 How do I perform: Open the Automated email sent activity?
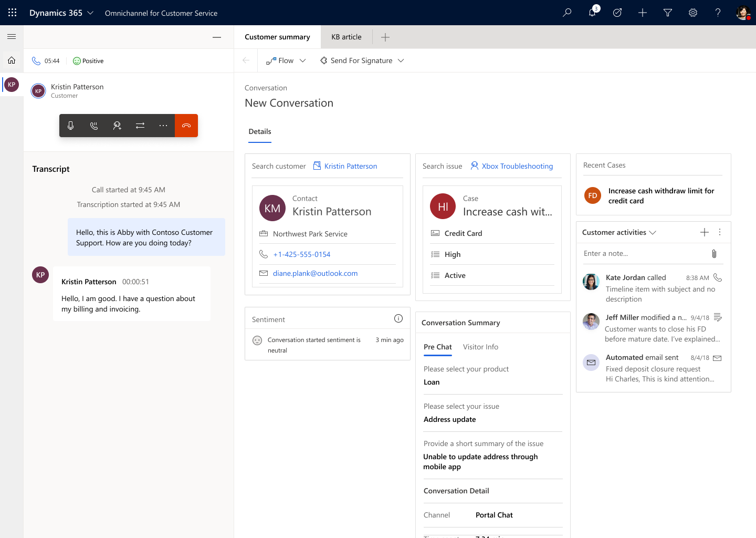tap(654, 368)
